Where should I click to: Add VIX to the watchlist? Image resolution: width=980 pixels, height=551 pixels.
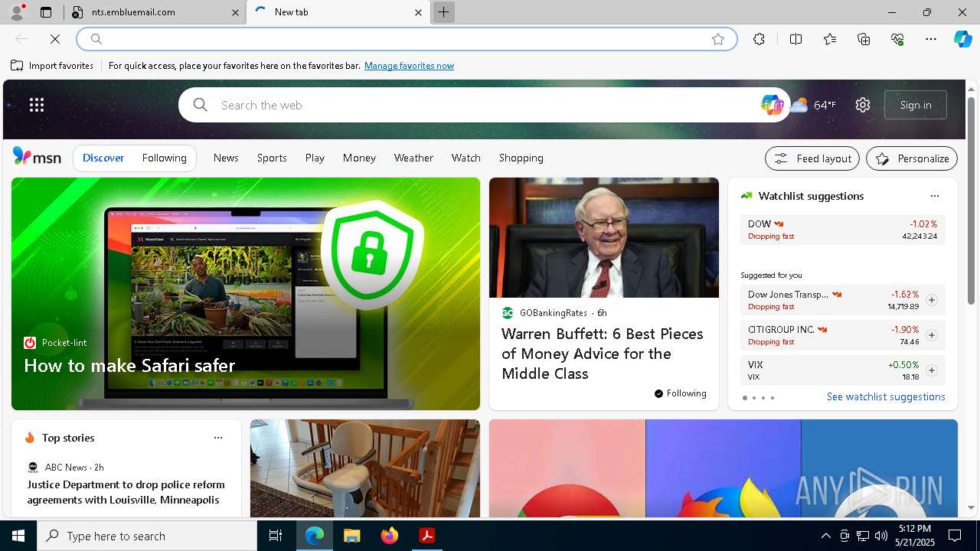click(x=931, y=370)
